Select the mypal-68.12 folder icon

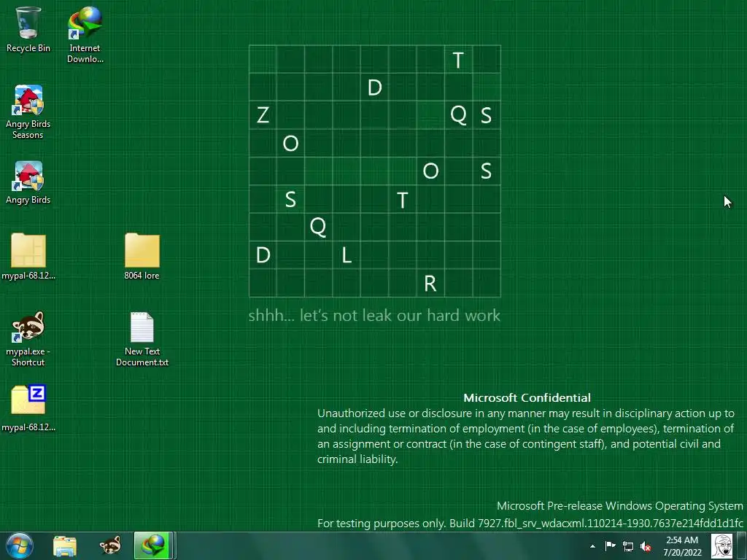coord(28,256)
